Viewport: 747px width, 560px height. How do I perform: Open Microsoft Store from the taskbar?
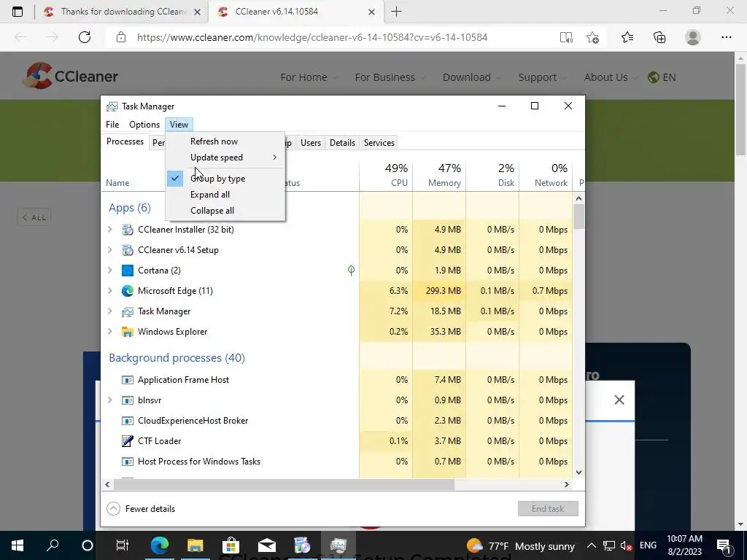231,545
